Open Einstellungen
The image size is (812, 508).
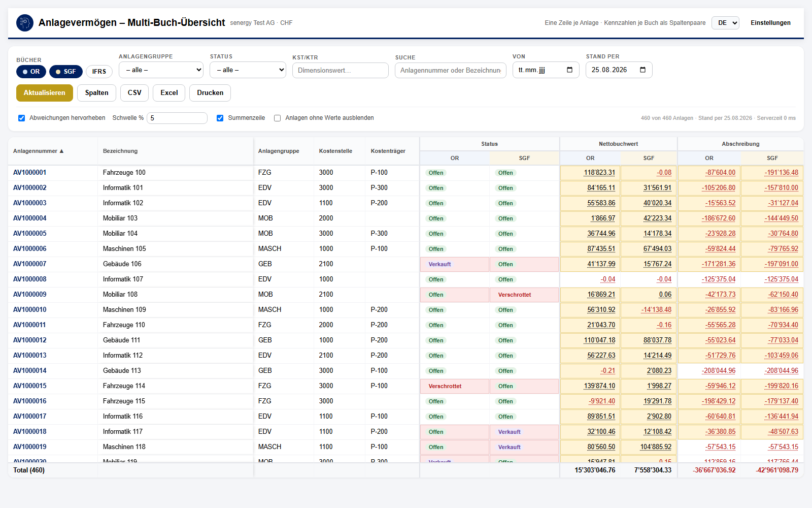[x=770, y=23]
